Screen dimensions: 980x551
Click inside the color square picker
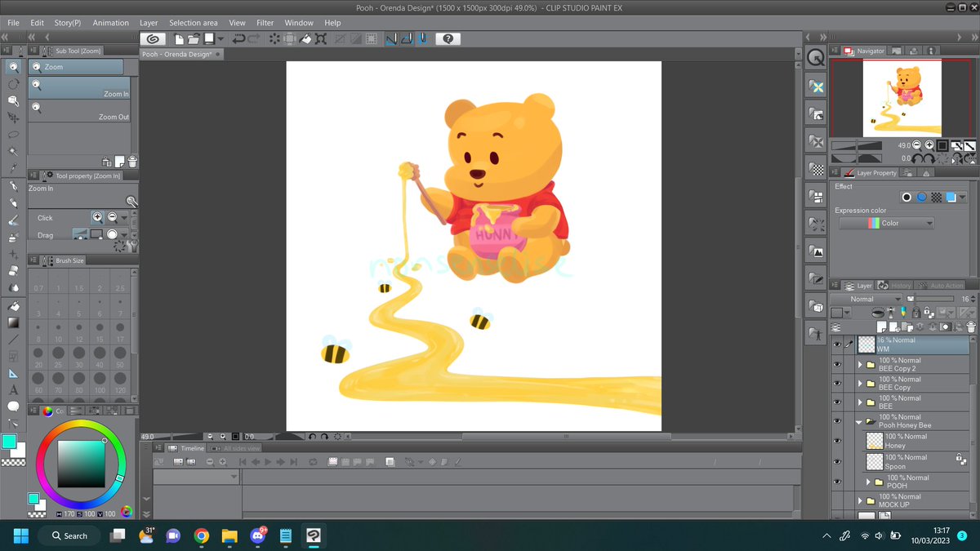click(80, 463)
